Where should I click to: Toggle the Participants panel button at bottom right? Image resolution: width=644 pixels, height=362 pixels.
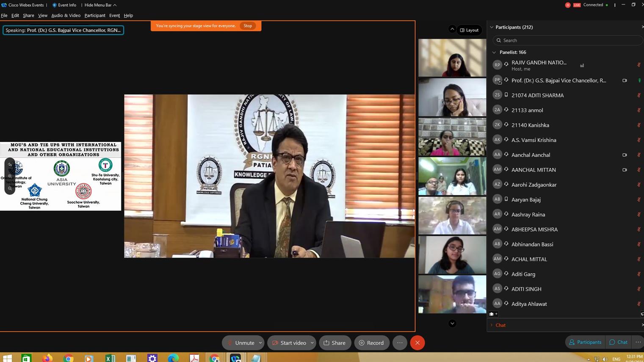point(585,342)
